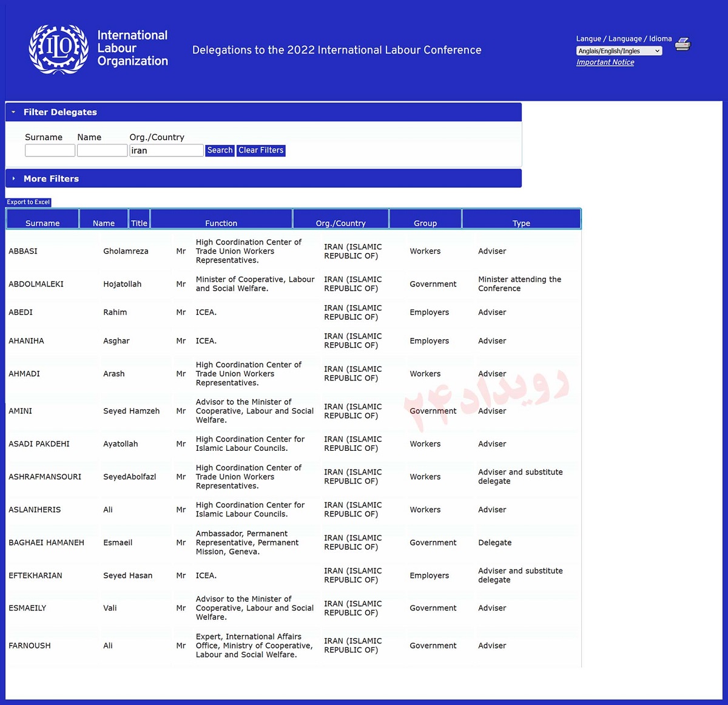The width and height of the screenshot is (728, 705).
Task: Focus the Org./Country field containing iran
Action: point(166,150)
